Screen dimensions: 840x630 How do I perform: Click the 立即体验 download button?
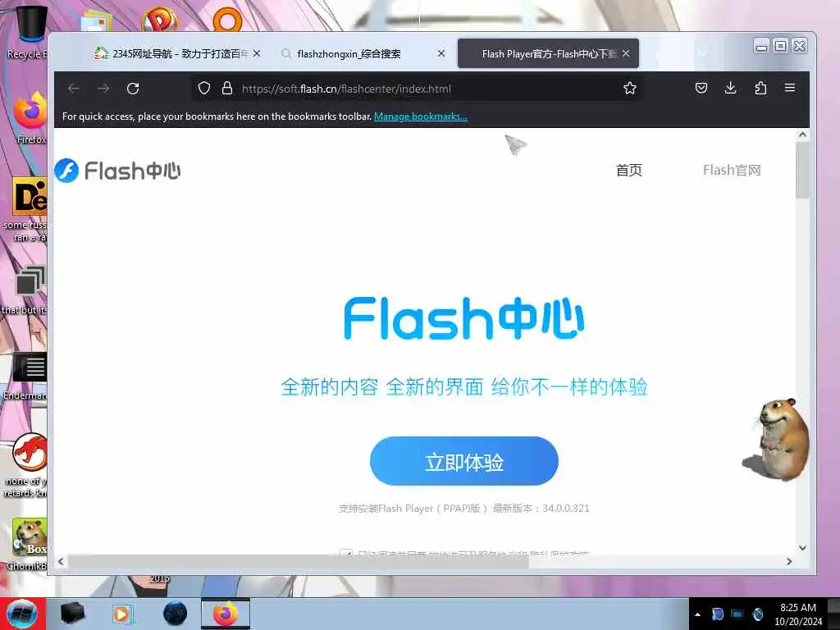[x=464, y=461]
